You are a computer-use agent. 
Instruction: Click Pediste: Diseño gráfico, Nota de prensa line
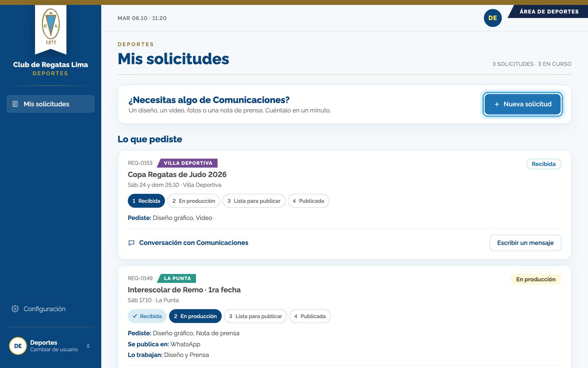click(183, 333)
